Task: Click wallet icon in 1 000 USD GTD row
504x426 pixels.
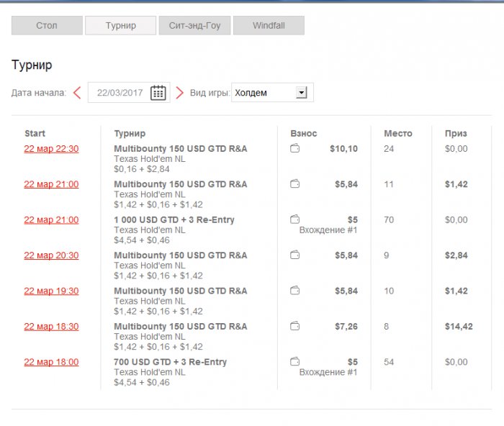Action: (x=294, y=219)
